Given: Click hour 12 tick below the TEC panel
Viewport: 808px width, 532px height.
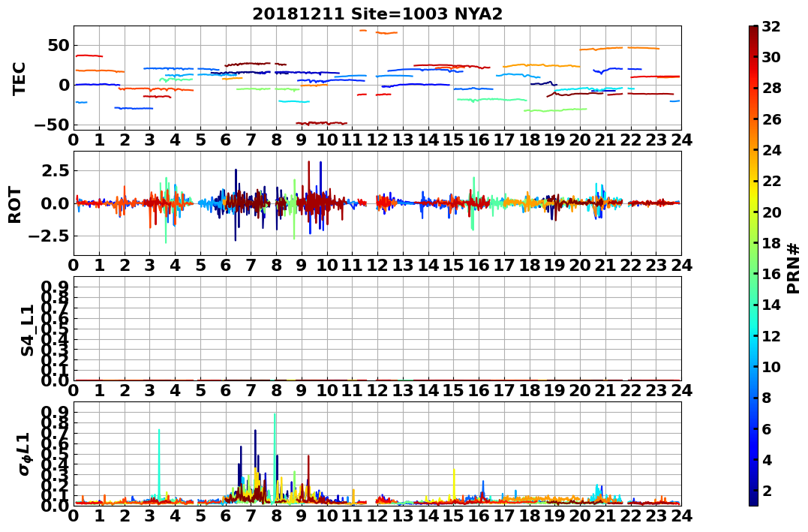Looking at the screenshot, I should click(377, 140).
